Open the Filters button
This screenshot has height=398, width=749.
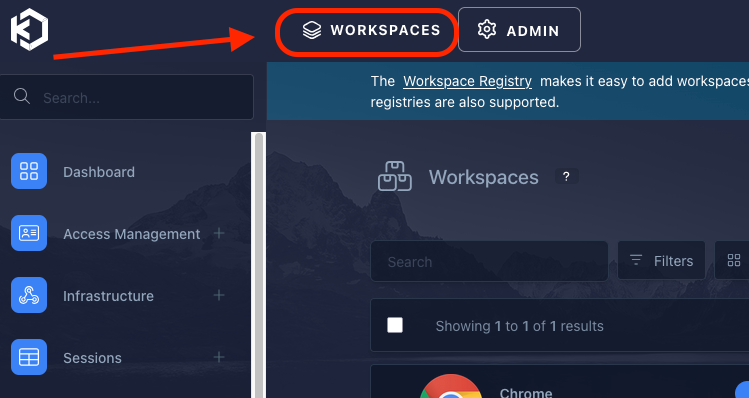pos(661,260)
